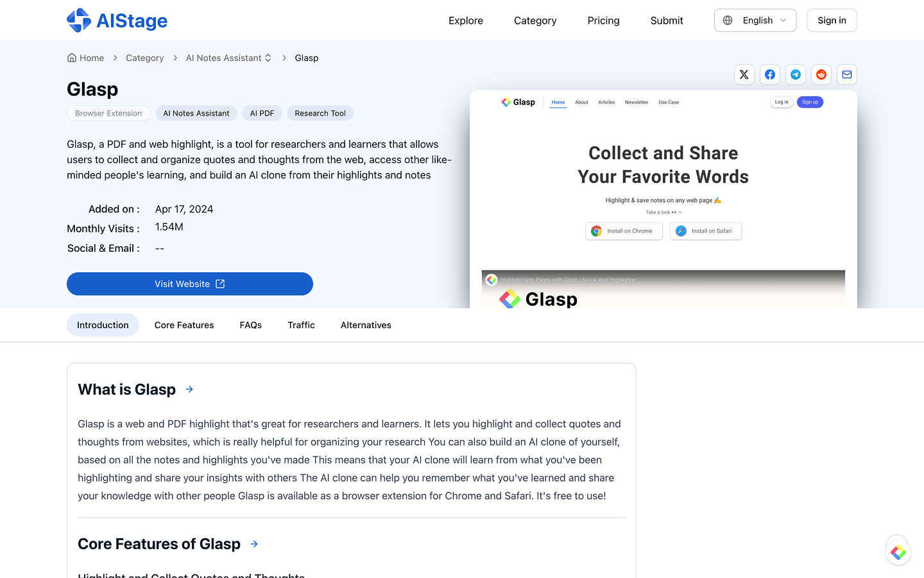
Task: Click the Category breadcrumb link
Action: click(145, 58)
